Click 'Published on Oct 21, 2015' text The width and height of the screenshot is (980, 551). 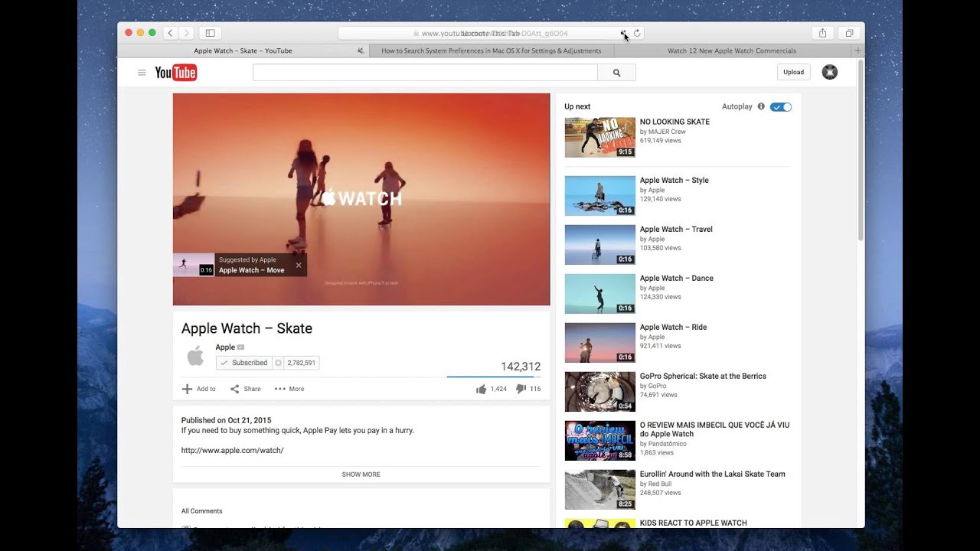[x=226, y=420]
